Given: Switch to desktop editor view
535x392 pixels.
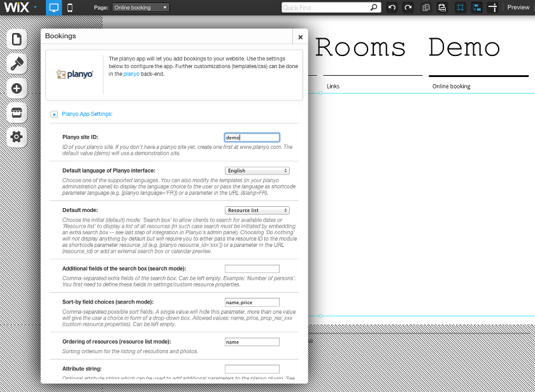Looking at the screenshot, I should [54, 8].
